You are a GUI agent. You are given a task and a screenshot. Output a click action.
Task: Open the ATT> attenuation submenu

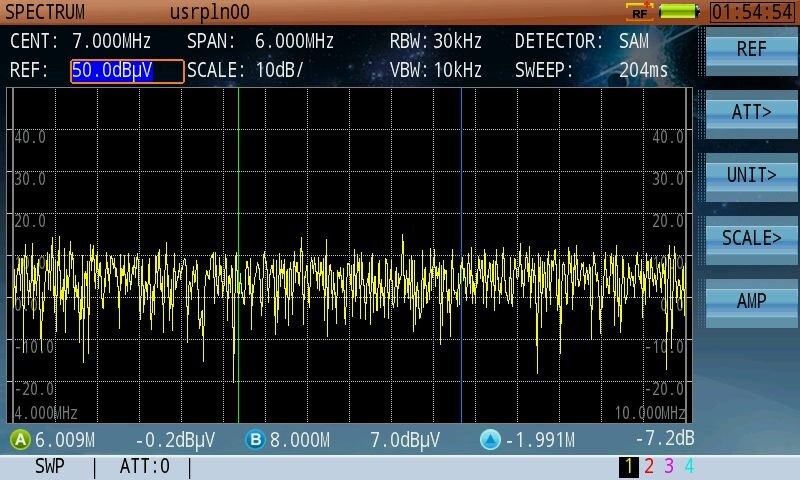point(751,113)
